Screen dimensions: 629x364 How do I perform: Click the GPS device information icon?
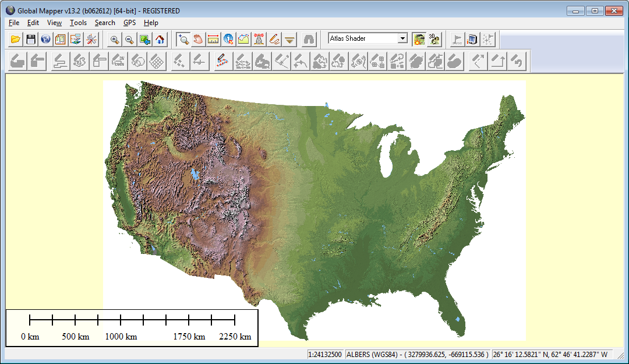tap(472, 40)
